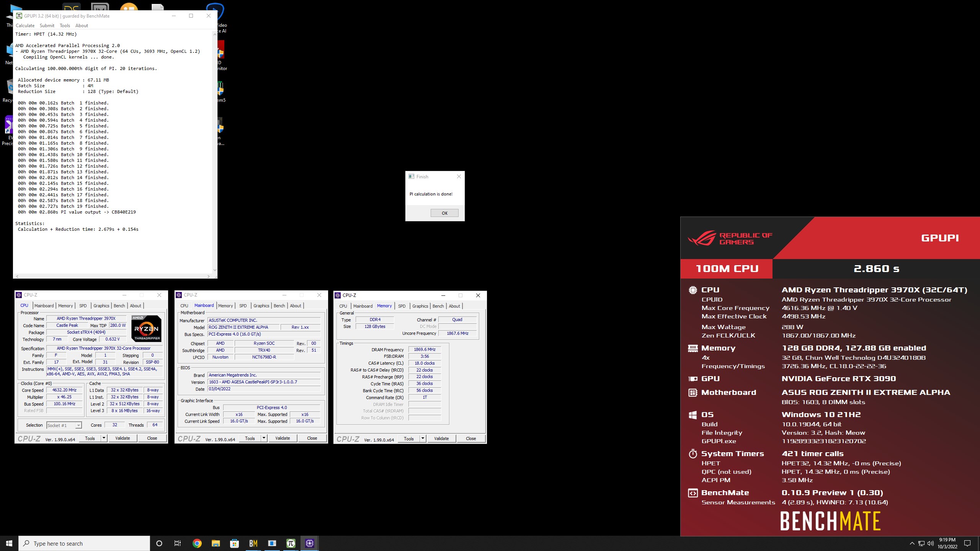Image resolution: width=980 pixels, height=551 pixels.
Task: Click the BIOS Version field 1603 AGESA
Action: click(264, 382)
